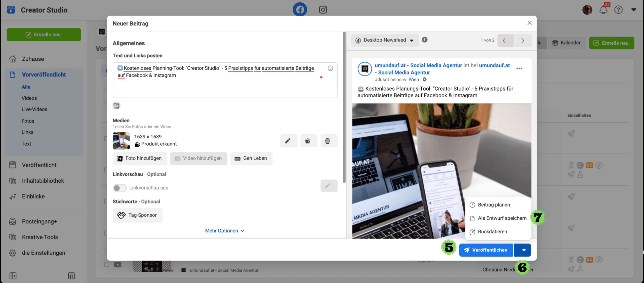This screenshot has width=644, height=283.
Task: Expand Mehr Optionen
Action: point(225,231)
